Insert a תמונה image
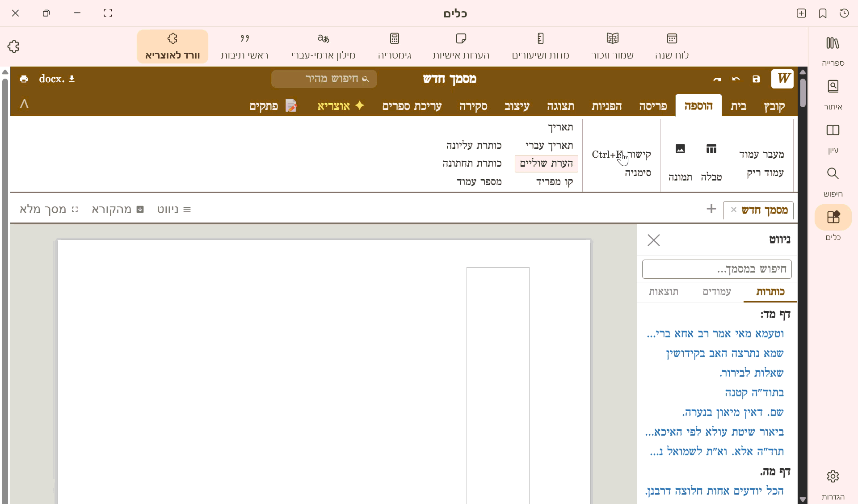The image size is (858, 504). pyautogui.click(x=680, y=162)
